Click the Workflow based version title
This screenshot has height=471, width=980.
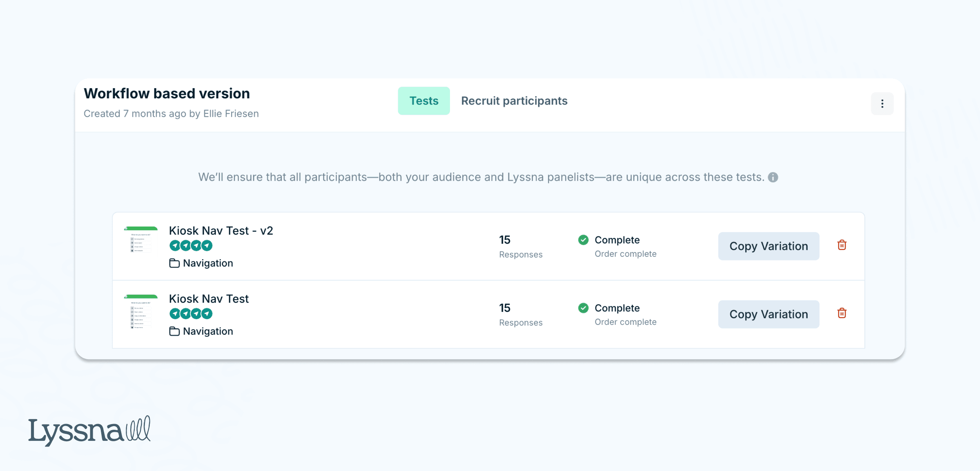167,93
